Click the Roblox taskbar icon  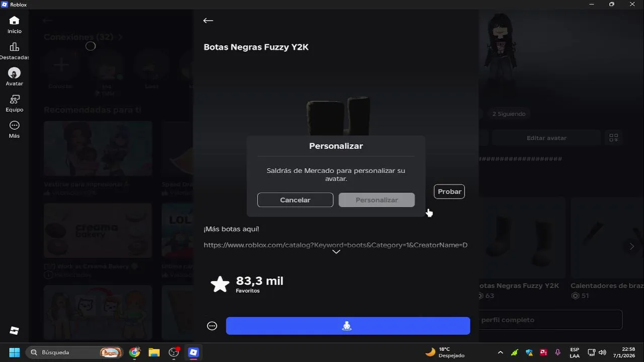(193, 352)
